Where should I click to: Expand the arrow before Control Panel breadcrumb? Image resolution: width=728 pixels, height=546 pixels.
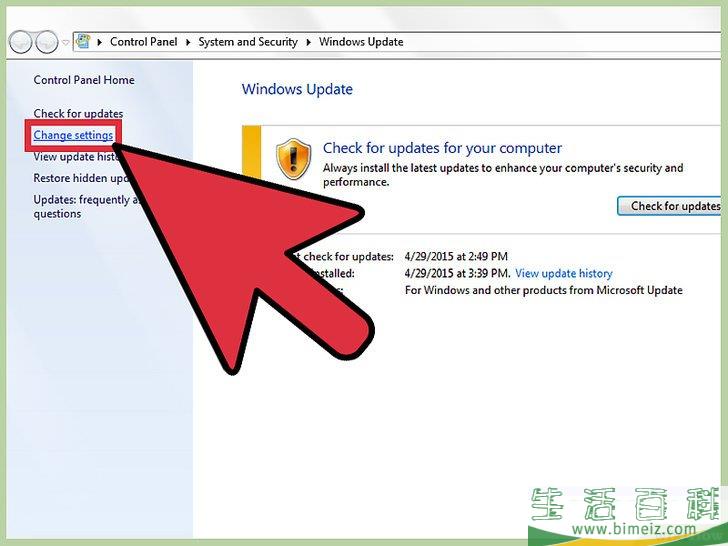point(99,42)
